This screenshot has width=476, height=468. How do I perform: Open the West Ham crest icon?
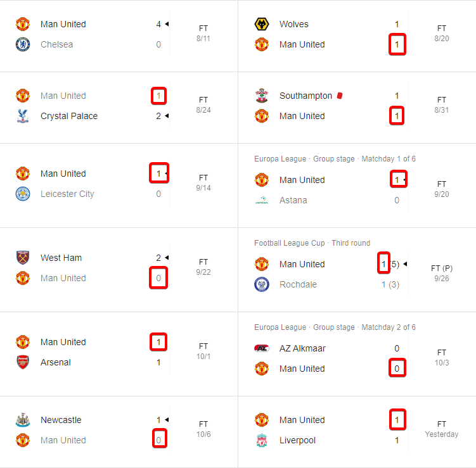click(23, 258)
